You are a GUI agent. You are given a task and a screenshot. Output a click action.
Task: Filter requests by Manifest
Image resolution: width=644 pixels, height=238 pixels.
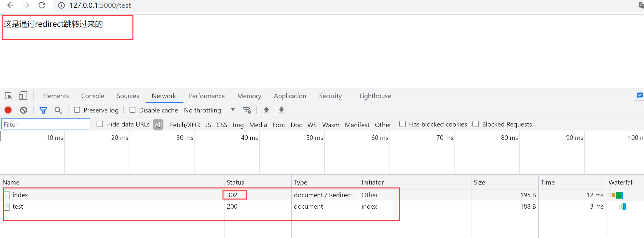click(357, 125)
